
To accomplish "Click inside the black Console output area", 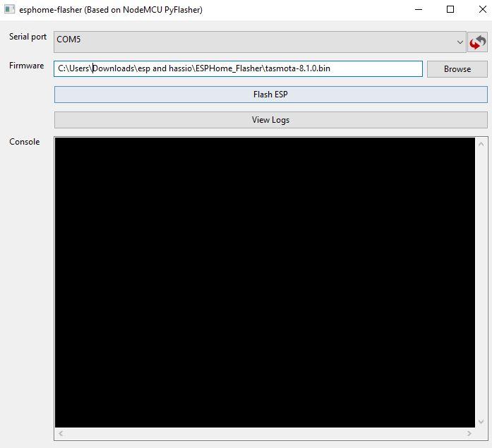I will 265,282.
